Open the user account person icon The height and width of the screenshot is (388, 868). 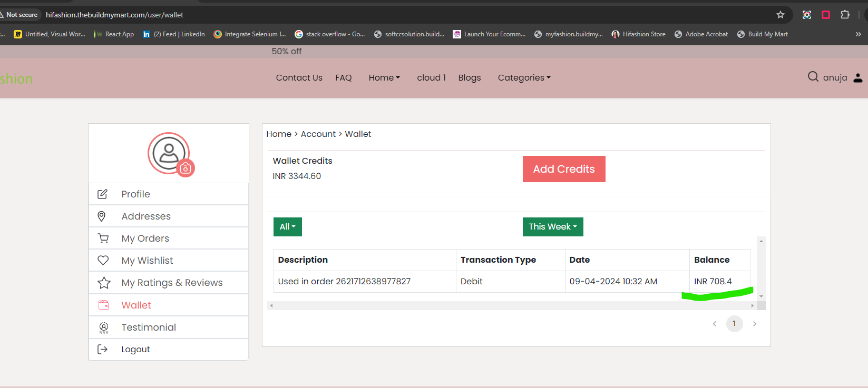coord(858,78)
